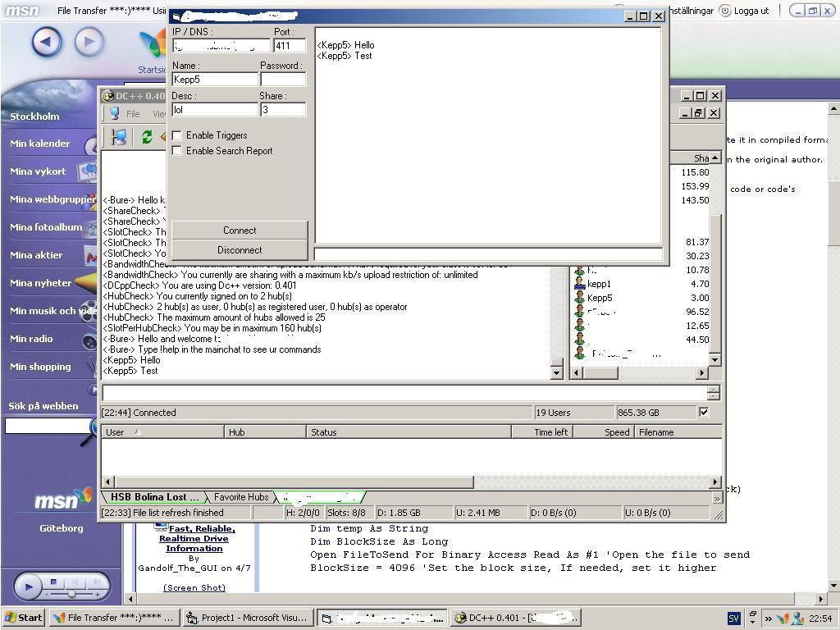Expand hidden tray icons via taskbar chevron
Image resolution: width=840 pixels, height=630 pixels.
(x=768, y=618)
